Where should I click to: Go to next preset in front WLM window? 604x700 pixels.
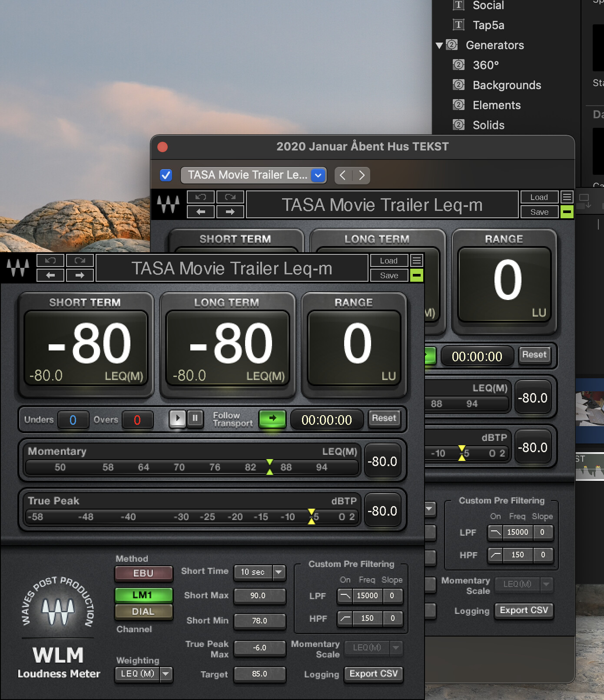[80, 275]
